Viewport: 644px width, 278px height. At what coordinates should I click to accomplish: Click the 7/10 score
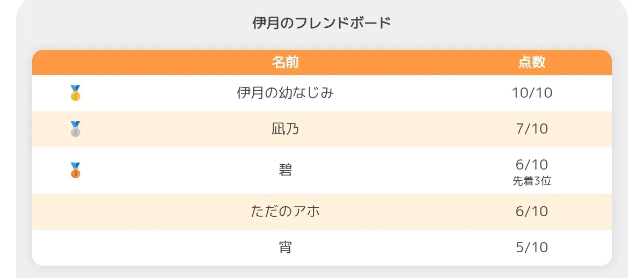click(532, 129)
